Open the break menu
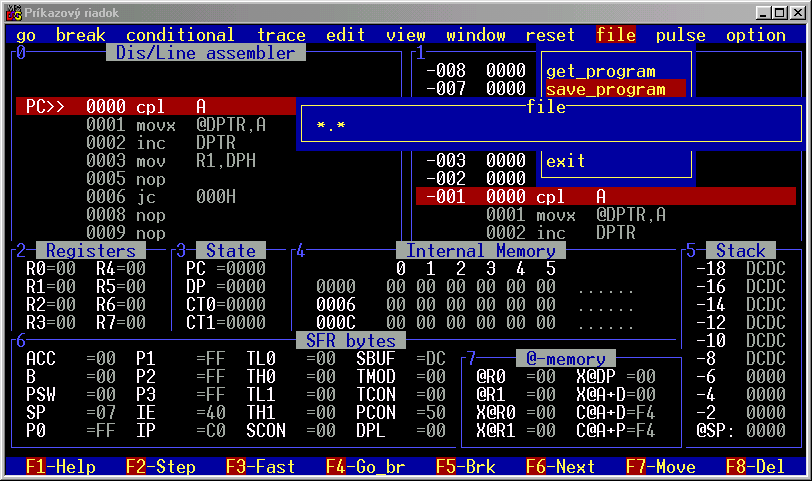The width and height of the screenshot is (812, 481). [x=80, y=35]
